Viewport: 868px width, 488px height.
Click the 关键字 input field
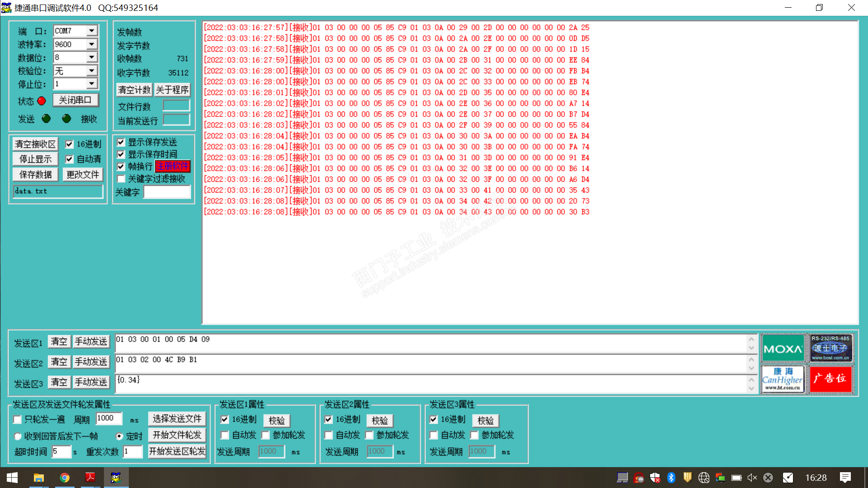point(167,192)
